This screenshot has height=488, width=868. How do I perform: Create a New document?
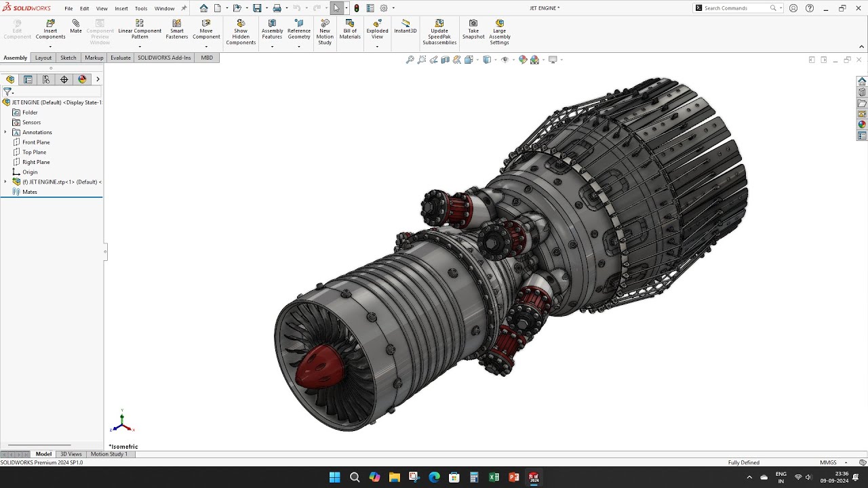pyautogui.click(x=218, y=8)
